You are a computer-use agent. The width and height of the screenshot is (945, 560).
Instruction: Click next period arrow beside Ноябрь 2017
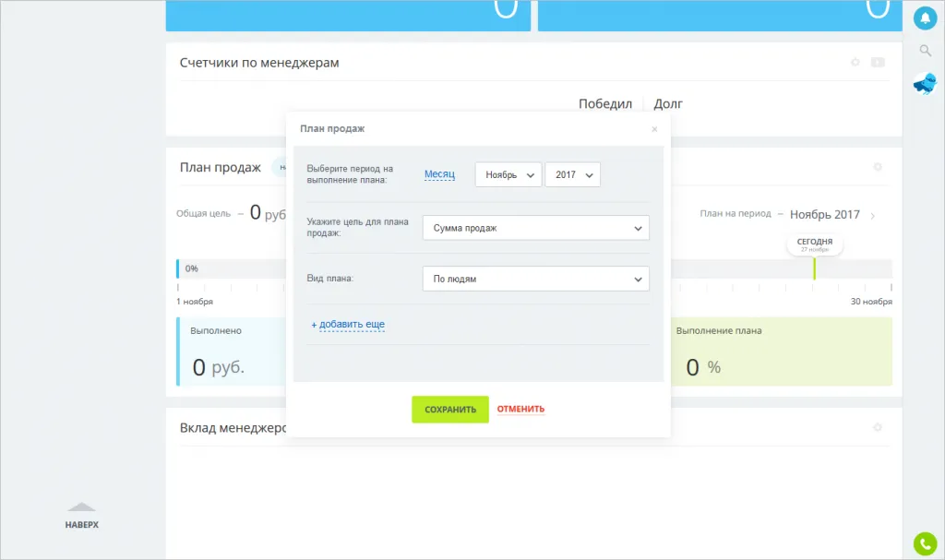[x=873, y=215]
